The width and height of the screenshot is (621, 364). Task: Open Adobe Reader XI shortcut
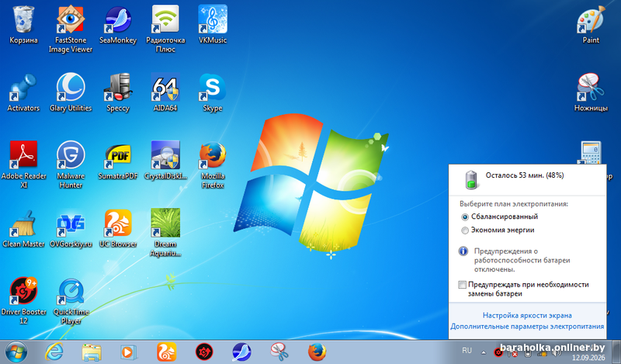point(23,165)
